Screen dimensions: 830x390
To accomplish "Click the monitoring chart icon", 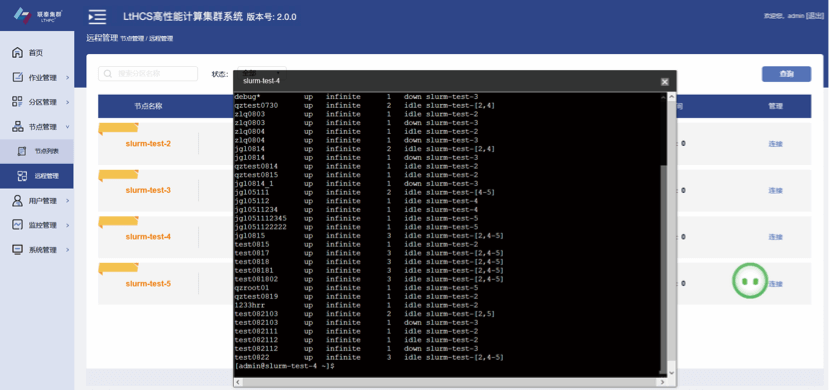I will [x=17, y=225].
